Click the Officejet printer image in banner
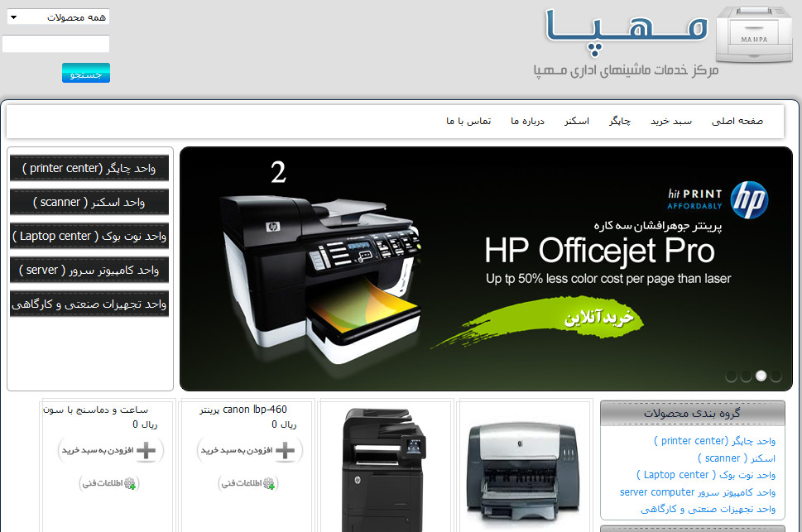 point(322,281)
